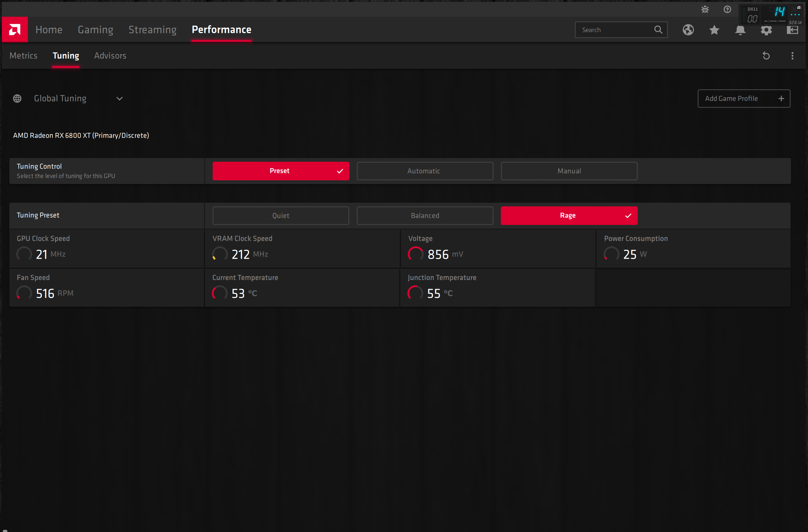Image resolution: width=808 pixels, height=532 pixels.
Task: Open the Metrics sub-tab
Action: coord(24,56)
